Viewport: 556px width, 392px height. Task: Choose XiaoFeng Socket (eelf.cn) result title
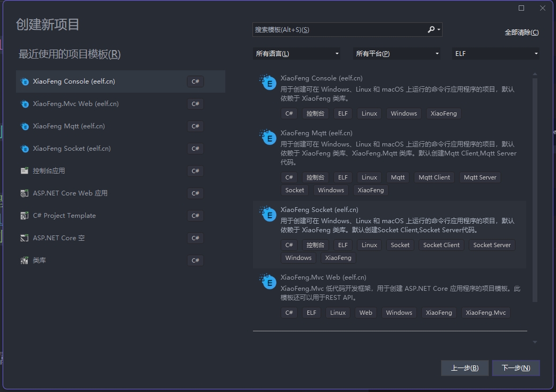[x=320, y=210]
